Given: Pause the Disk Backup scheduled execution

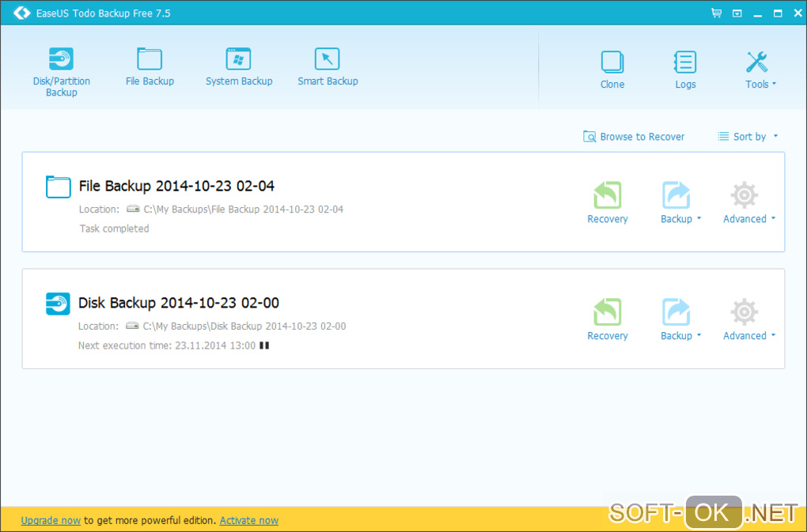Looking at the screenshot, I should [264, 345].
